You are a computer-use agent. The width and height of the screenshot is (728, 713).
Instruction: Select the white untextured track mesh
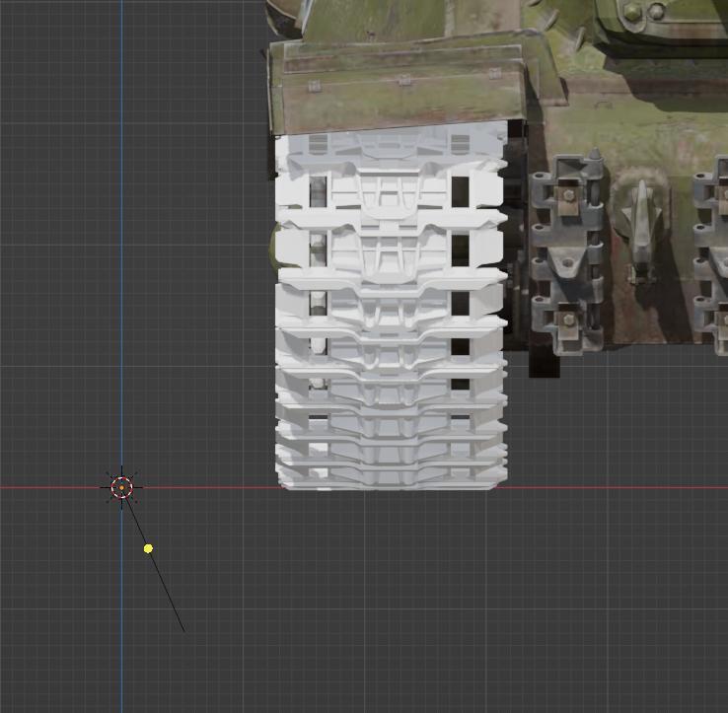tap(391, 306)
